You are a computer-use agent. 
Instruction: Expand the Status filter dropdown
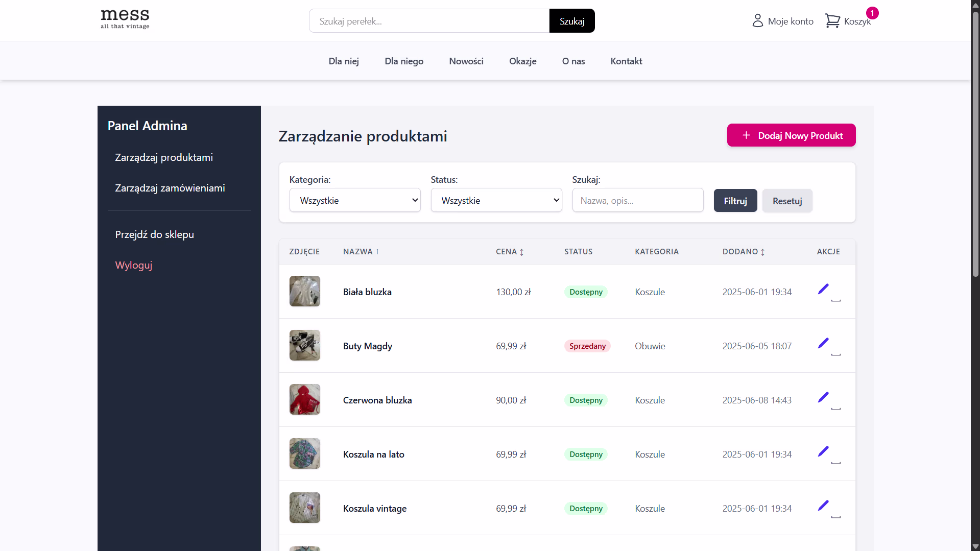[x=496, y=200]
